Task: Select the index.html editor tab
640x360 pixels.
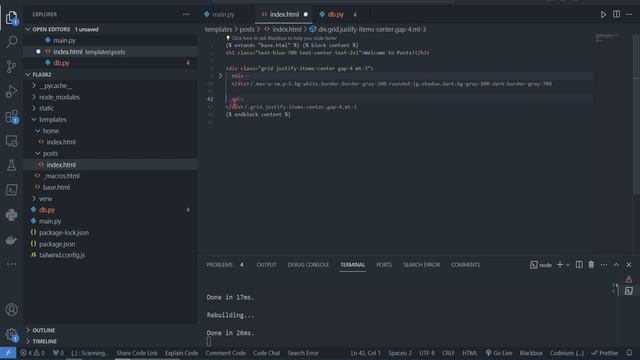Action: (x=284, y=14)
